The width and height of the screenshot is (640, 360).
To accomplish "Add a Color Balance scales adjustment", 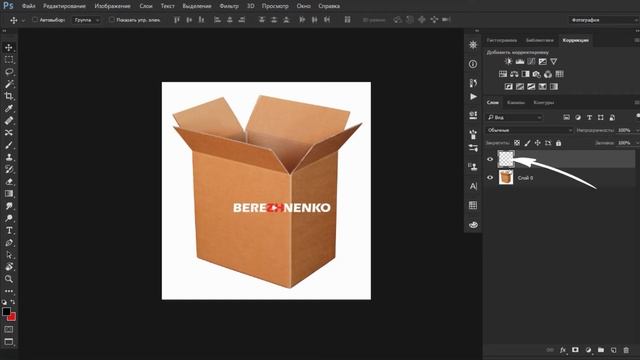I will tap(514, 74).
